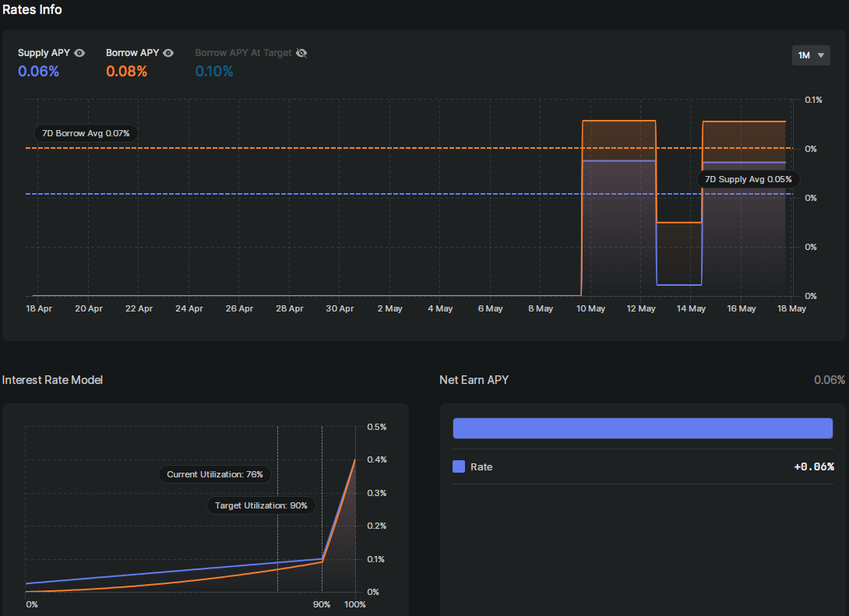Click the 14 May axis label
Screen dimensions: 849x616
click(691, 308)
